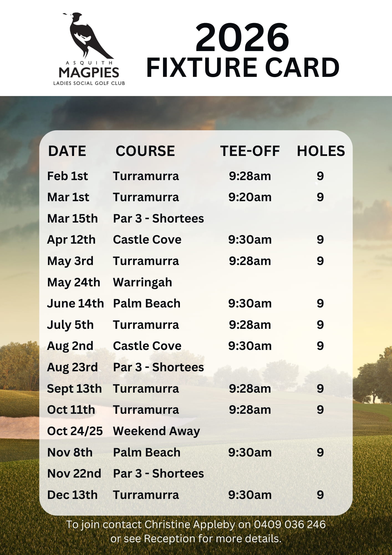
Task: Select the Sept 13th date entry
Action: (x=74, y=389)
